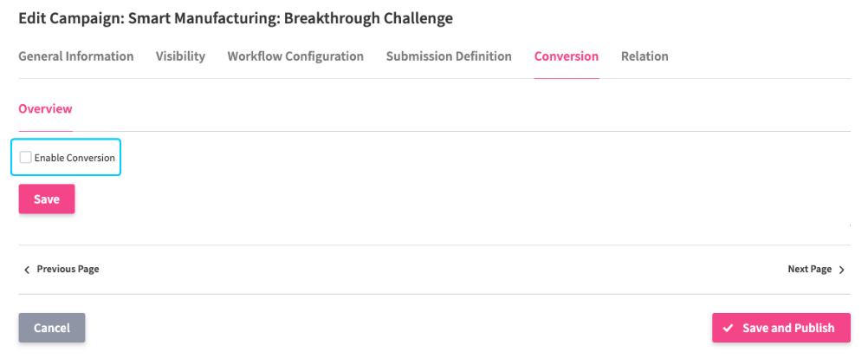Open the Relation tab
Viewport: 868px width, 359px height.
click(x=645, y=56)
